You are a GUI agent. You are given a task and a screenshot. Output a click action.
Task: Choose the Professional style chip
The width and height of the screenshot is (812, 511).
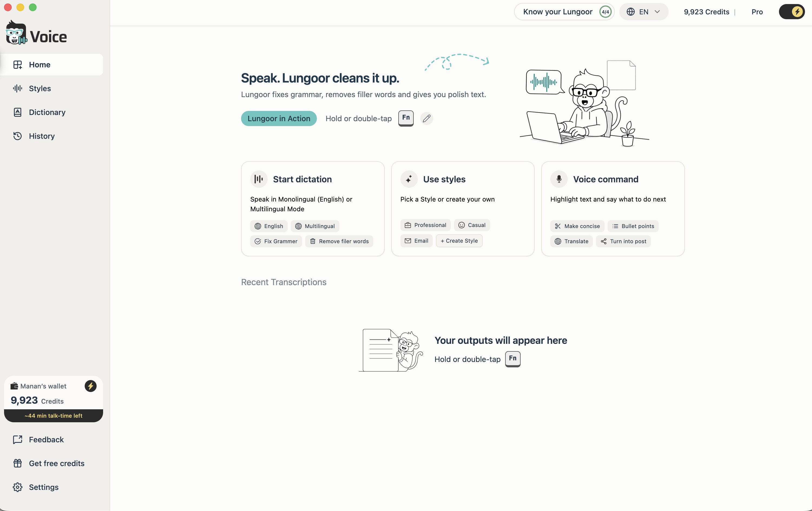[425, 225]
